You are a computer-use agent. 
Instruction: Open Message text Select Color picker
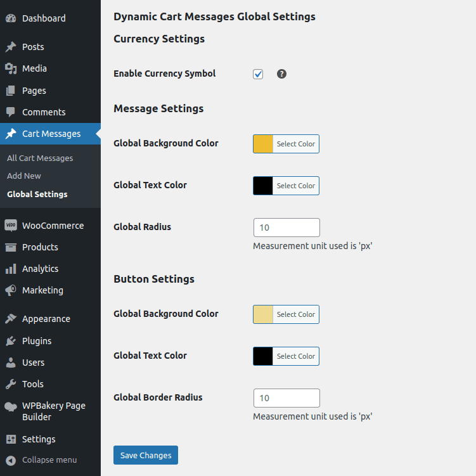295,186
